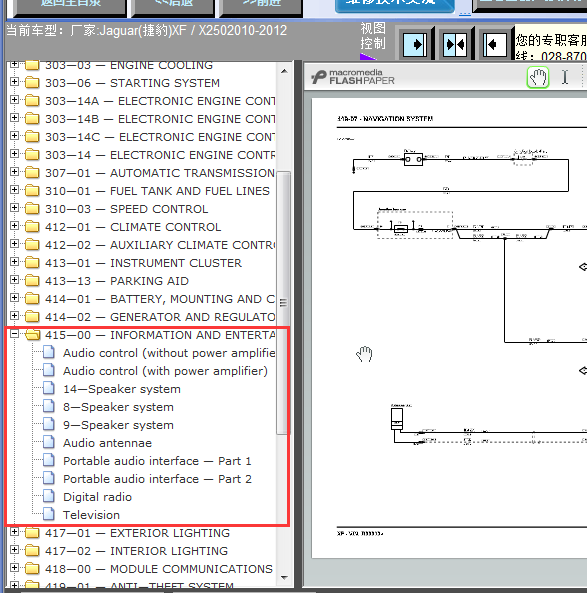
Task: Open 14-Speaker system document
Action: (x=122, y=389)
